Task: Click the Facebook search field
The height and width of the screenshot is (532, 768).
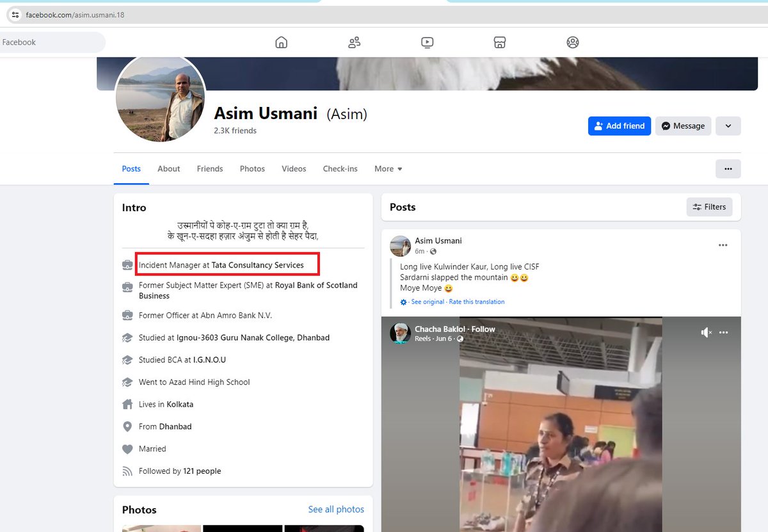Action: click(51, 42)
